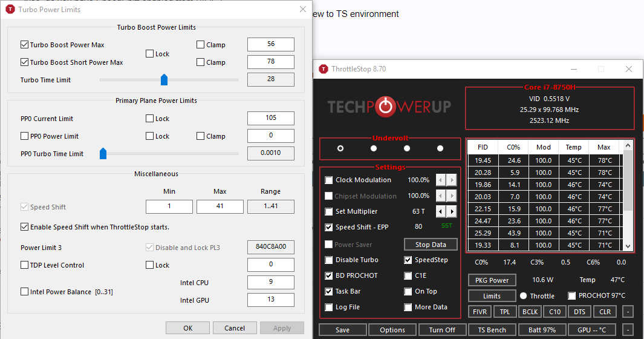Select the first Undervolt profile radio button
Viewport: 644px width, 339px height.
pyautogui.click(x=340, y=148)
